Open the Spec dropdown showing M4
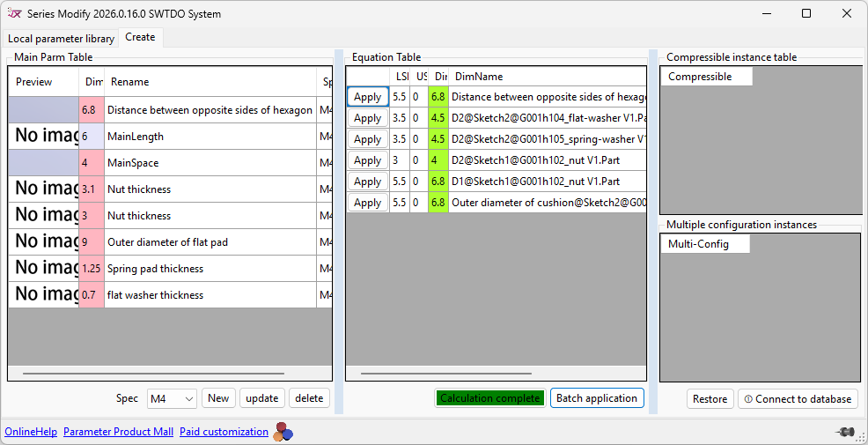 pyautogui.click(x=172, y=398)
